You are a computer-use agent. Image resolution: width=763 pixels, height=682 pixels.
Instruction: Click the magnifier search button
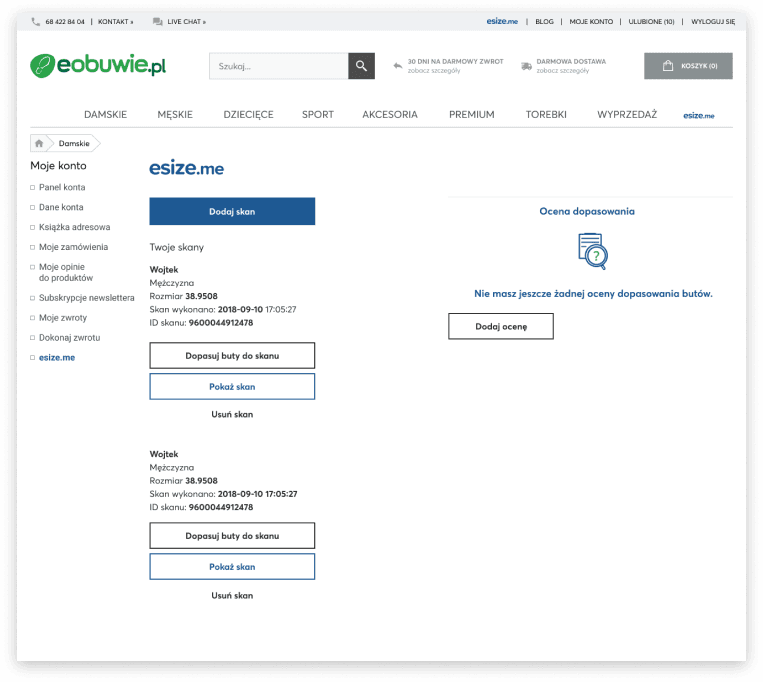coord(361,66)
